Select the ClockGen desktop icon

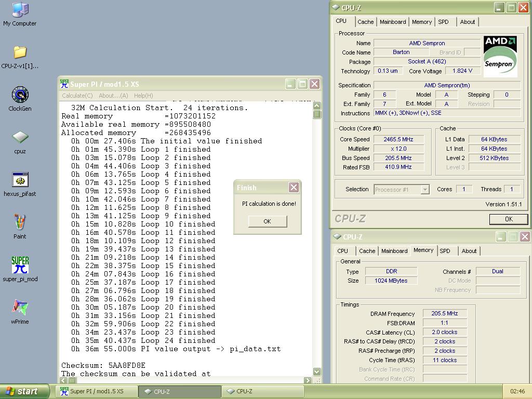coord(20,99)
